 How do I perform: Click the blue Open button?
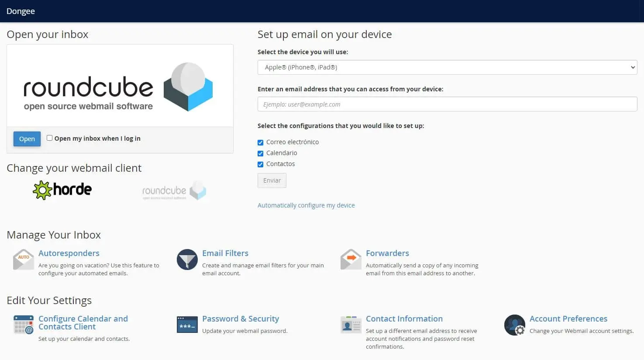[x=27, y=139]
